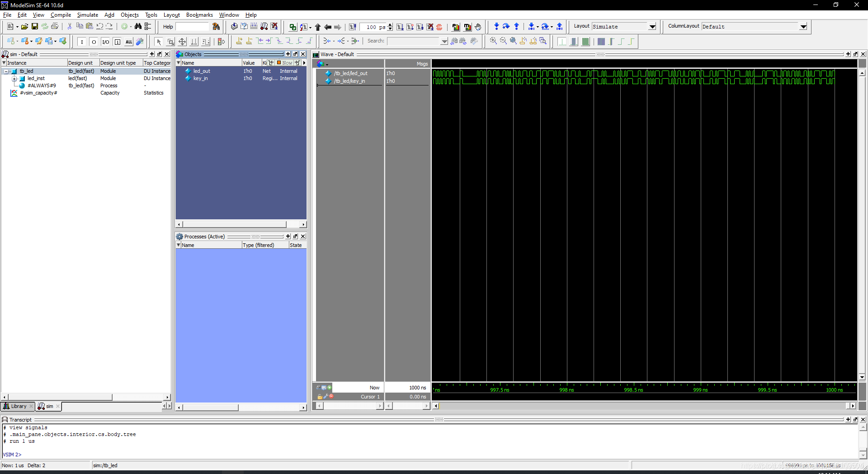Click the Zoom Out magnifier icon
Screen dimensions: 868x474
click(x=503, y=41)
